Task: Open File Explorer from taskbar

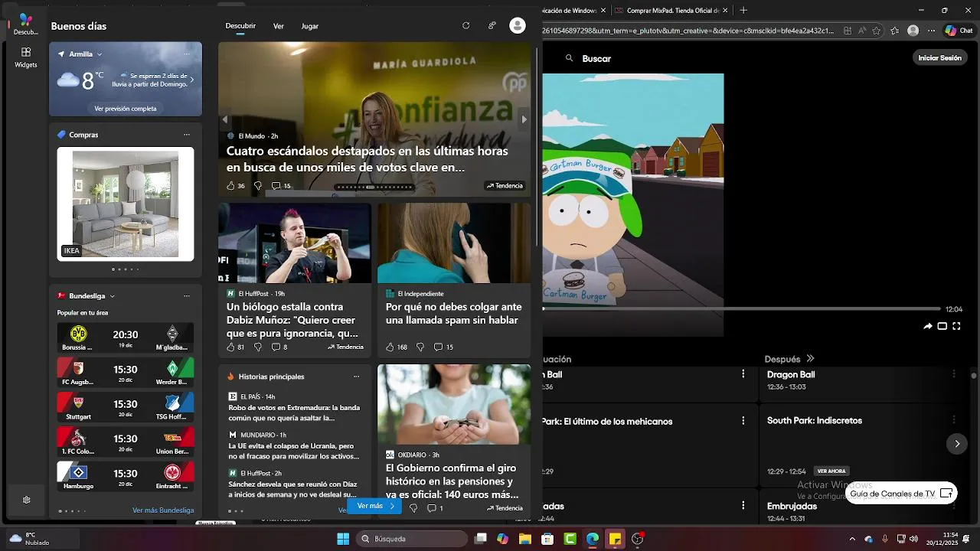Action: (x=525, y=539)
